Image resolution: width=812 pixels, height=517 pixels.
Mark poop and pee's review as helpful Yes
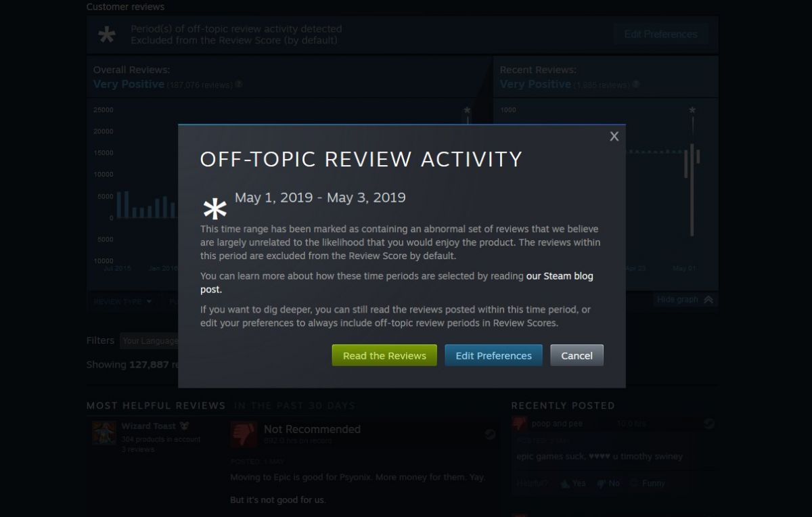click(572, 483)
